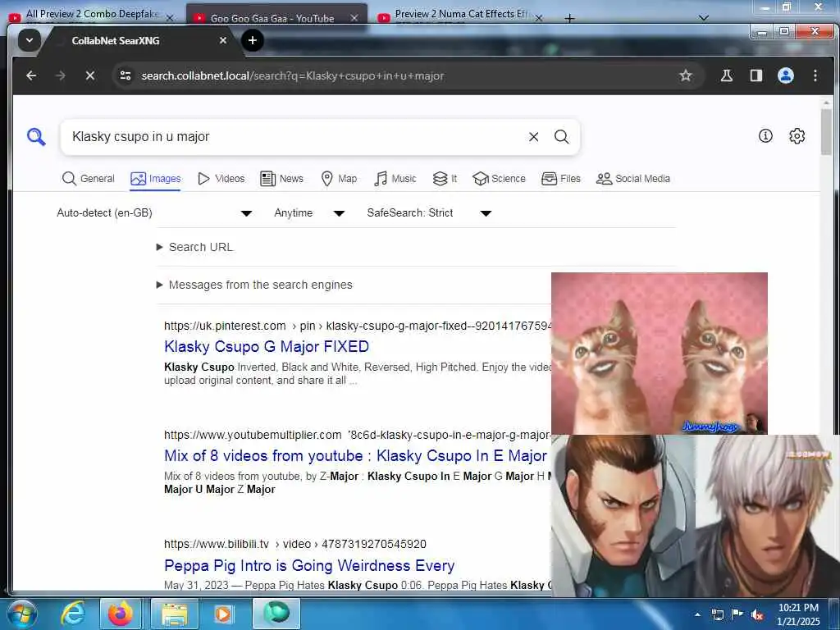
Task: Open the side panel icon
Action: click(756, 75)
